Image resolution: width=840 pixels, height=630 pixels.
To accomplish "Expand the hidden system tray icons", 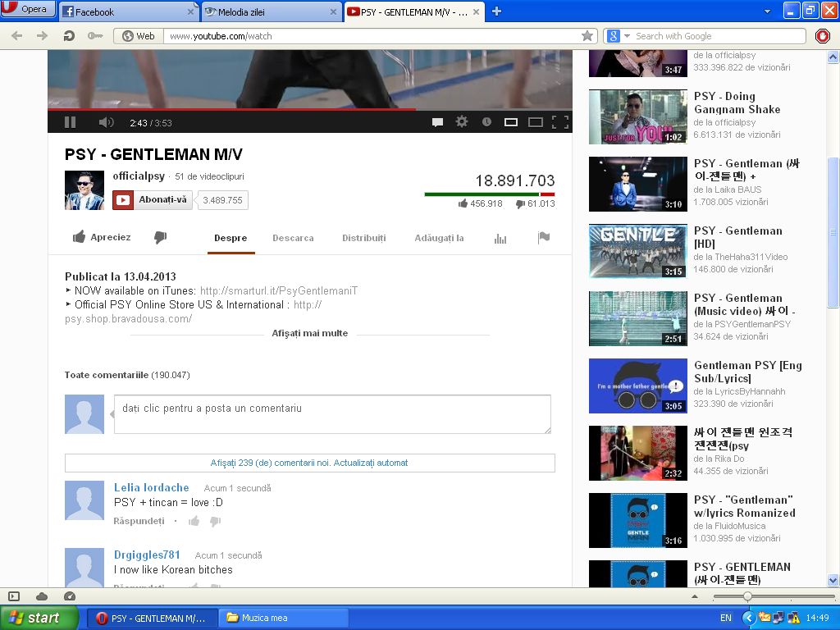I will [748, 618].
